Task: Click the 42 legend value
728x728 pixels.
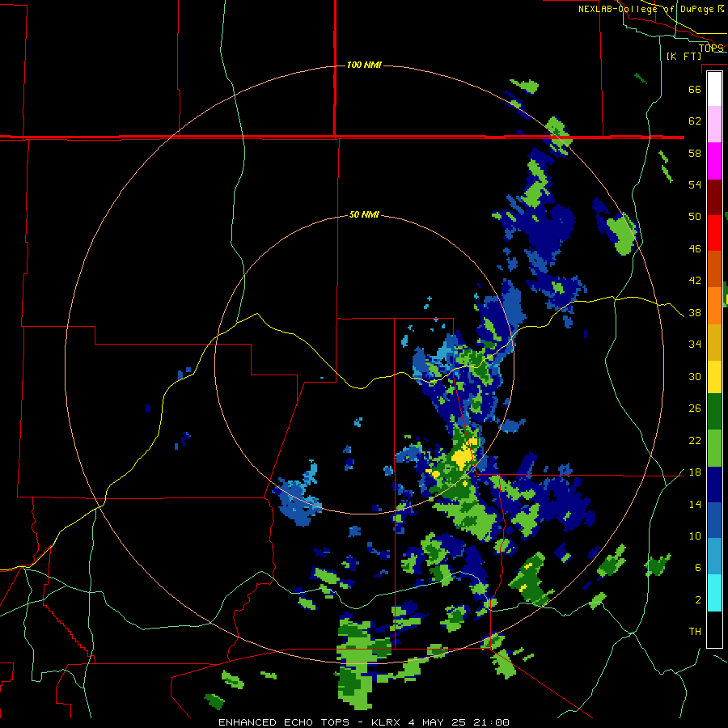Action: 695,281
